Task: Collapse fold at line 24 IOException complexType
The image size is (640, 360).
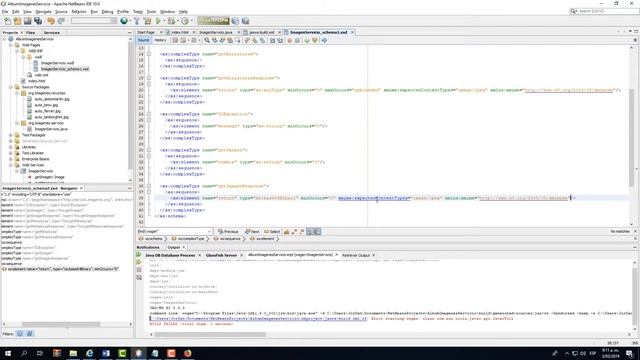Action: (x=149, y=114)
